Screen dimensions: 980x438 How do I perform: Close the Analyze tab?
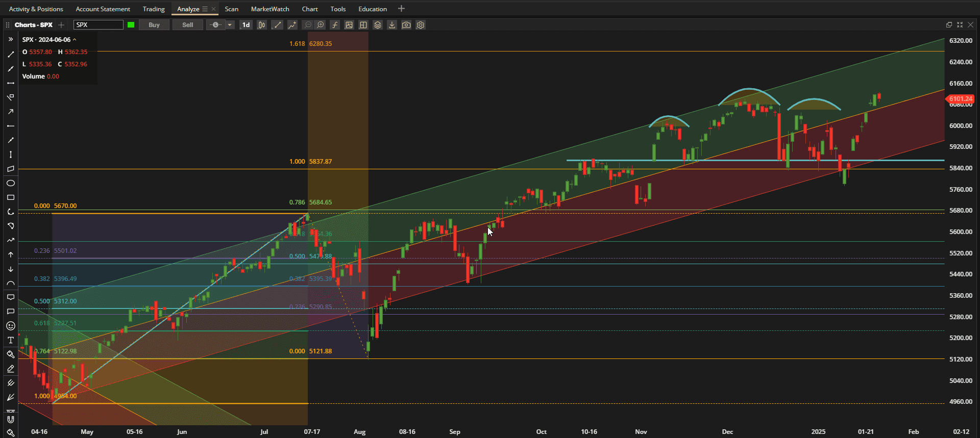[x=213, y=9]
